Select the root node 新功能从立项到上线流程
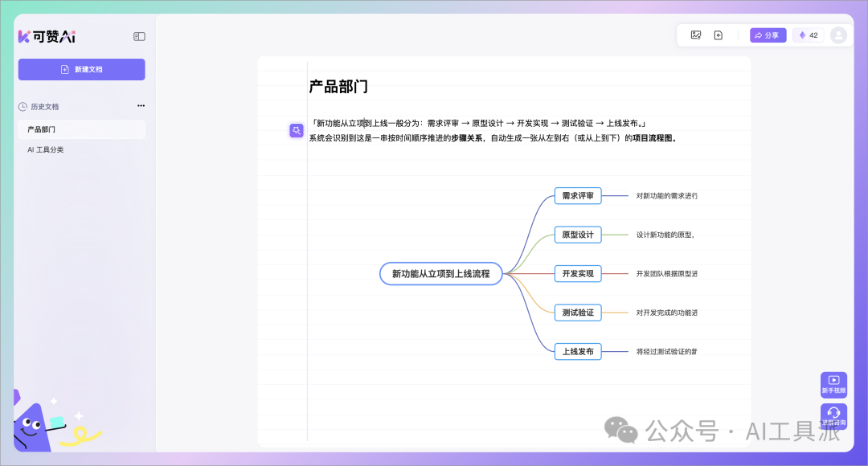868x466 pixels. [x=440, y=274]
